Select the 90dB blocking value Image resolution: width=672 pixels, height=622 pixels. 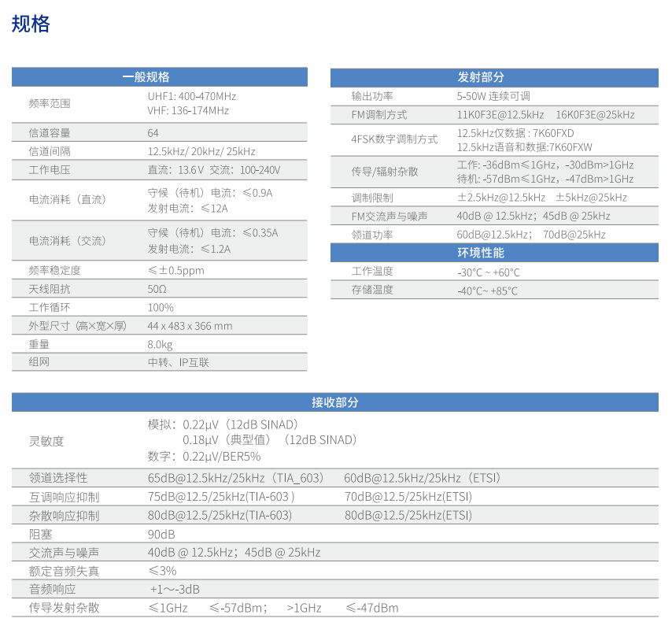(x=161, y=534)
